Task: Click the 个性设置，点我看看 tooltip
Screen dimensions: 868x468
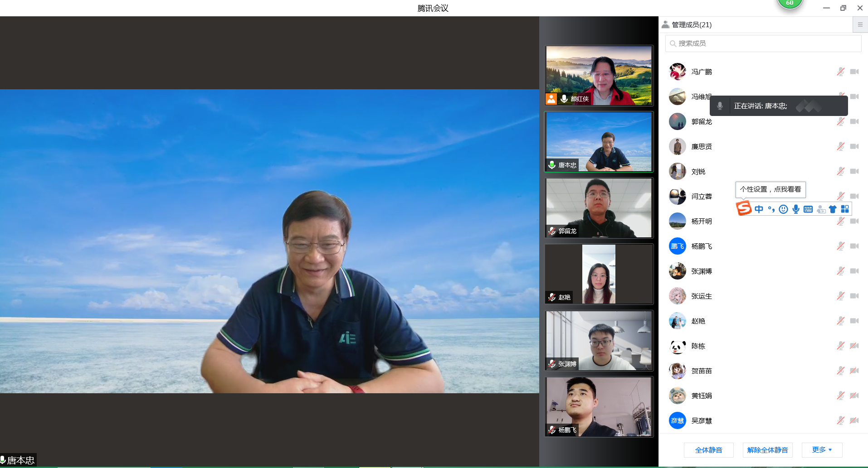Action: pyautogui.click(x=770, y=189)
